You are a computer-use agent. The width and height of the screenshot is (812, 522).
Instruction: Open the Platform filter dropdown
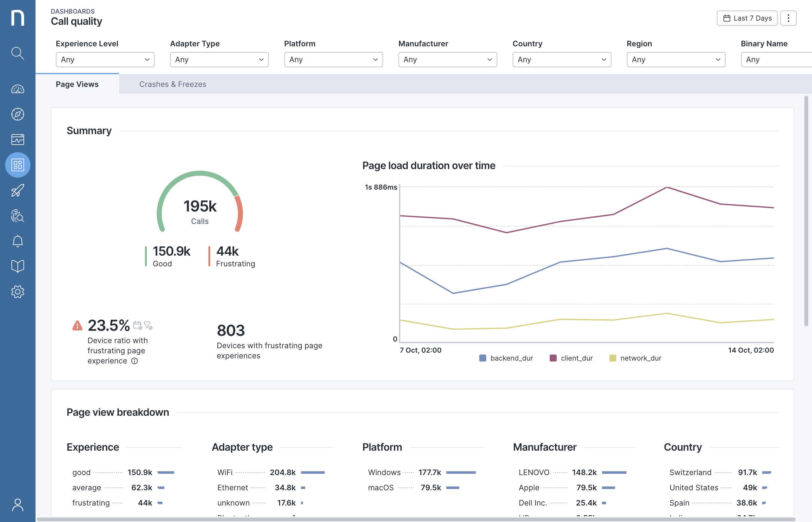click(x=333, y=60)
